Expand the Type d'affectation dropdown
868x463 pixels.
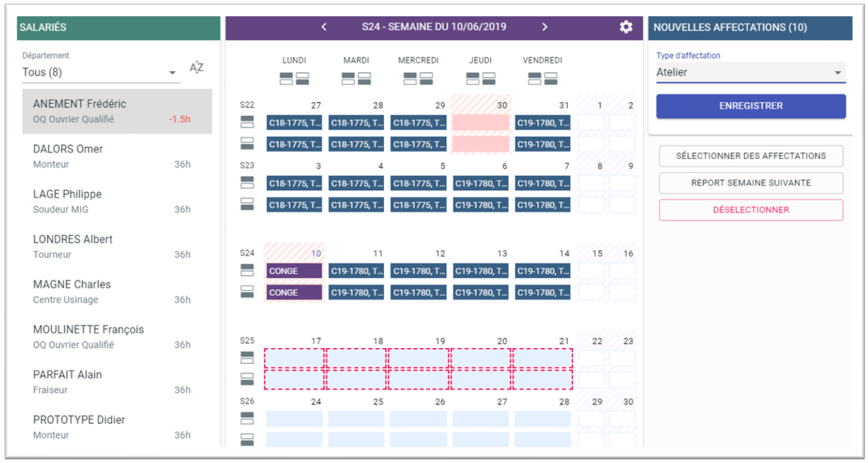pyautogui.click(x=750, y=72)
